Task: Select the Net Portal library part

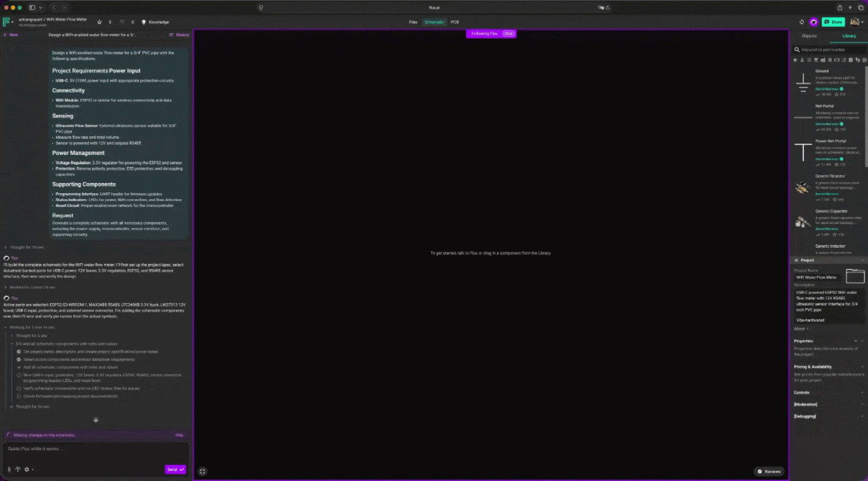Action: point(828,118)
